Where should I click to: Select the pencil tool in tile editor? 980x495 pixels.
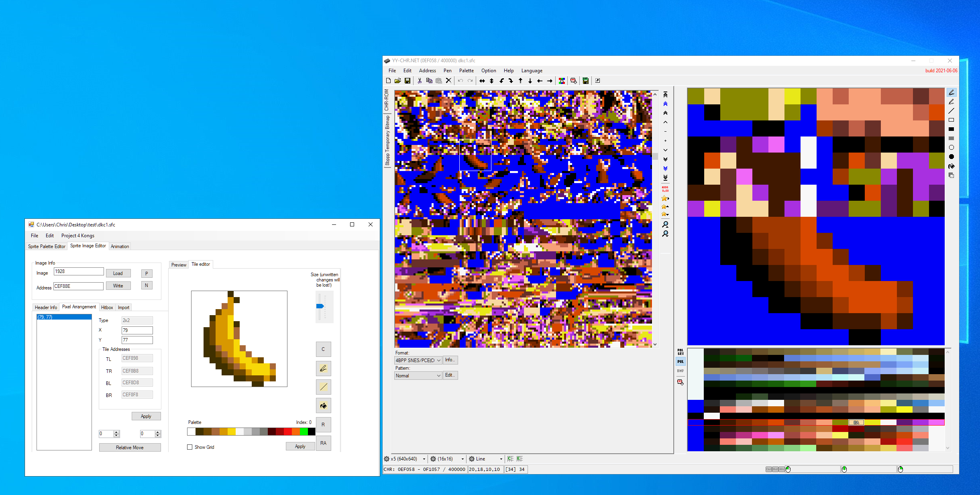323,368
